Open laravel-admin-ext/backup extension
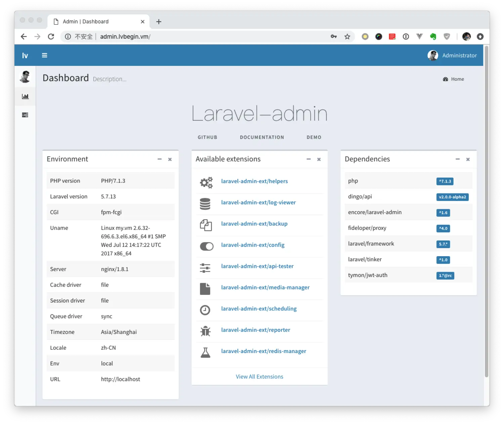 254,224
